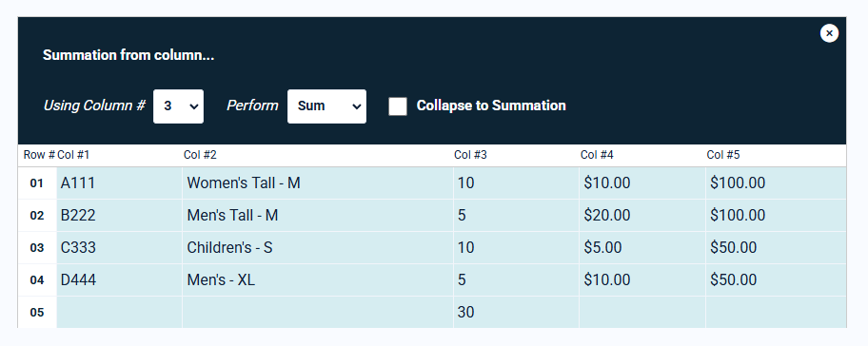This screenshot has height=346, width=868.
Task: Select the B222 cell in row 02
Action: 120,216
